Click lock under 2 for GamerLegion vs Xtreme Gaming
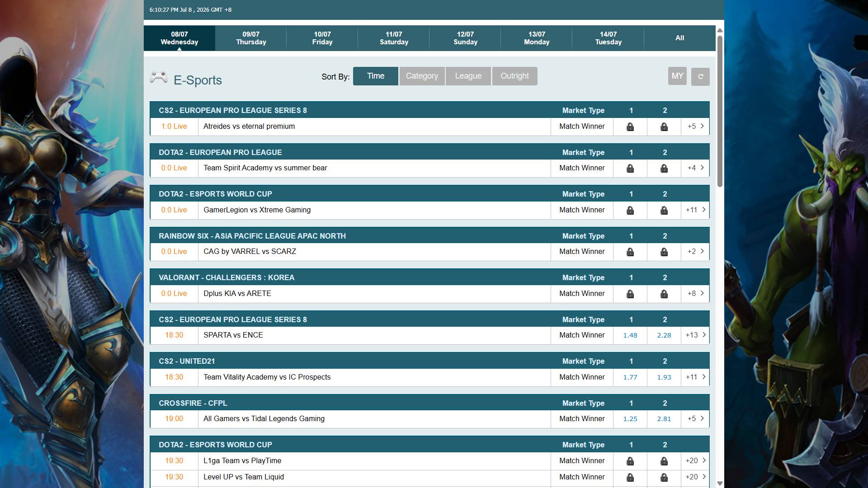 [x=664, y=211]
